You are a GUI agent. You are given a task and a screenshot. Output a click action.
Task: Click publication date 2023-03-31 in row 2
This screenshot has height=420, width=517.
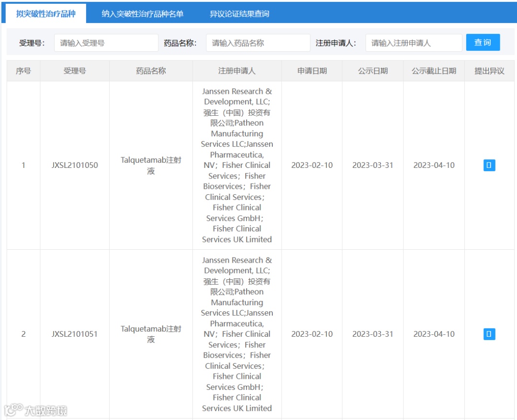click(x=373, y=334)
